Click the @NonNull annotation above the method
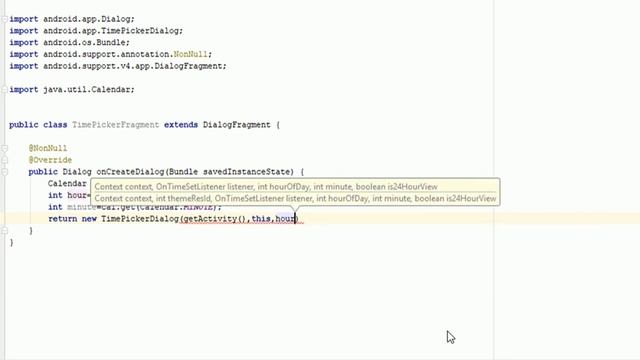Screen dimensions: 640x360 pyautogui.click(x=48, y=148)
